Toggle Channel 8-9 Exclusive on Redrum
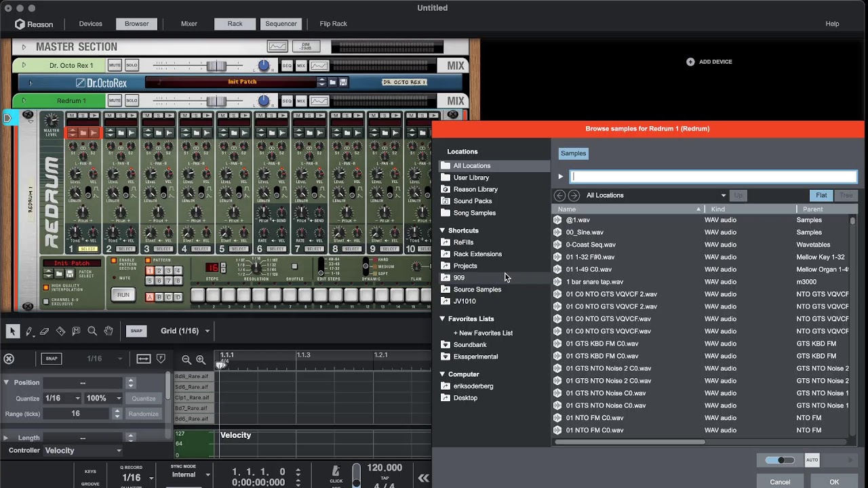This screenshot has width=868, height=488. tap(46, 302)
